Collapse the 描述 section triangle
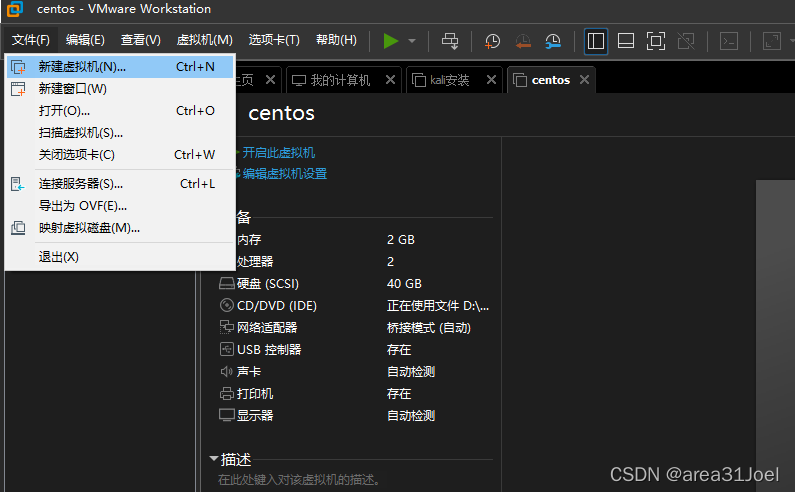The image size is (795, 492). click(x=213, y=459)
